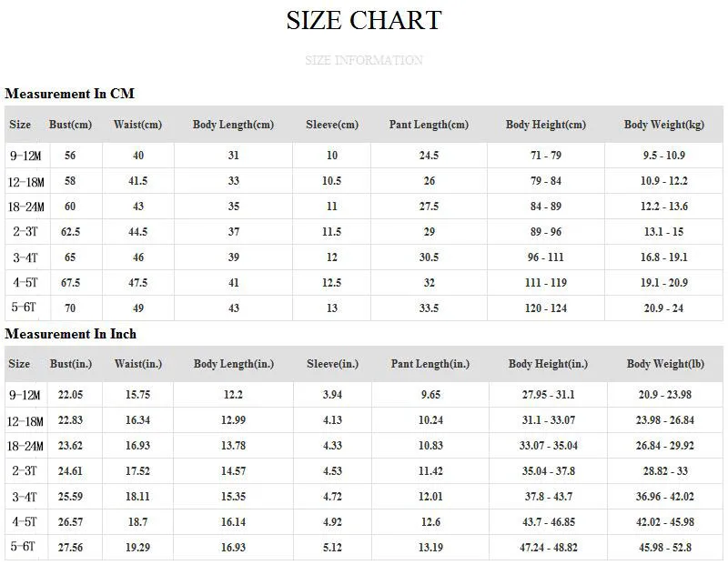
Task: Click the Bust(cm) column header
Action: (71, 125)
